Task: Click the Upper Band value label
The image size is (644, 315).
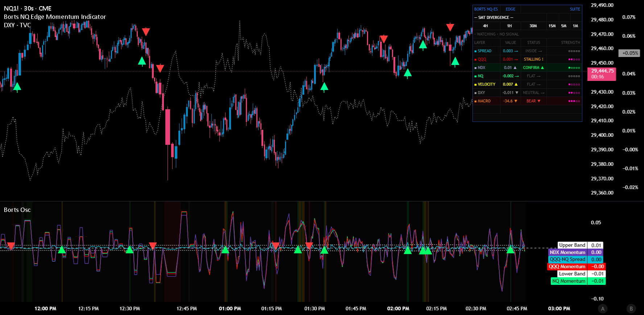Action: (x=580, y=245)
